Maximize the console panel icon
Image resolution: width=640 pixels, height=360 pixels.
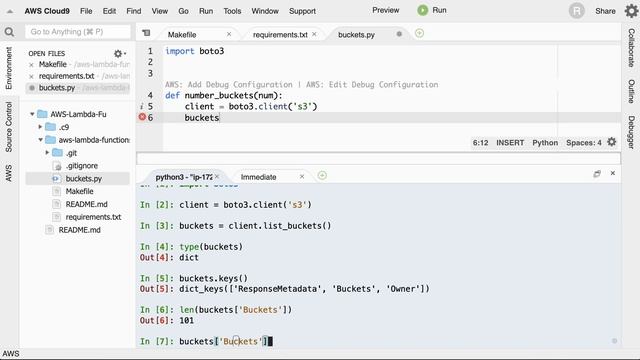(597, 174)
